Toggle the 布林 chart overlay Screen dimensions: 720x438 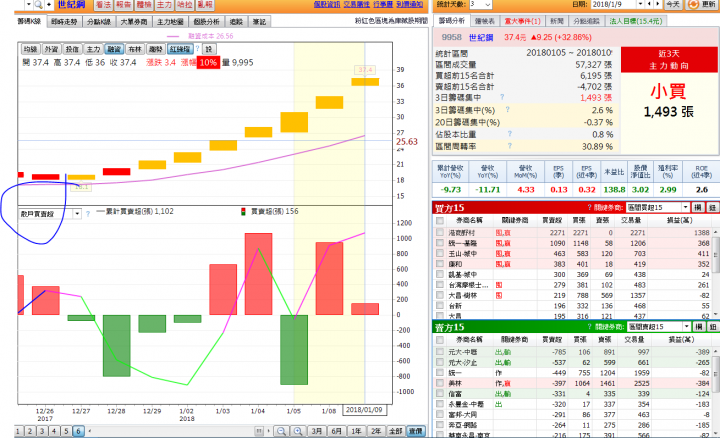(135, 49)
